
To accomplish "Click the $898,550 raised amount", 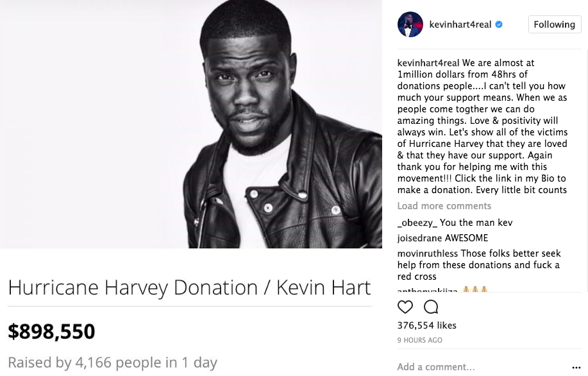I will [51, 331].
